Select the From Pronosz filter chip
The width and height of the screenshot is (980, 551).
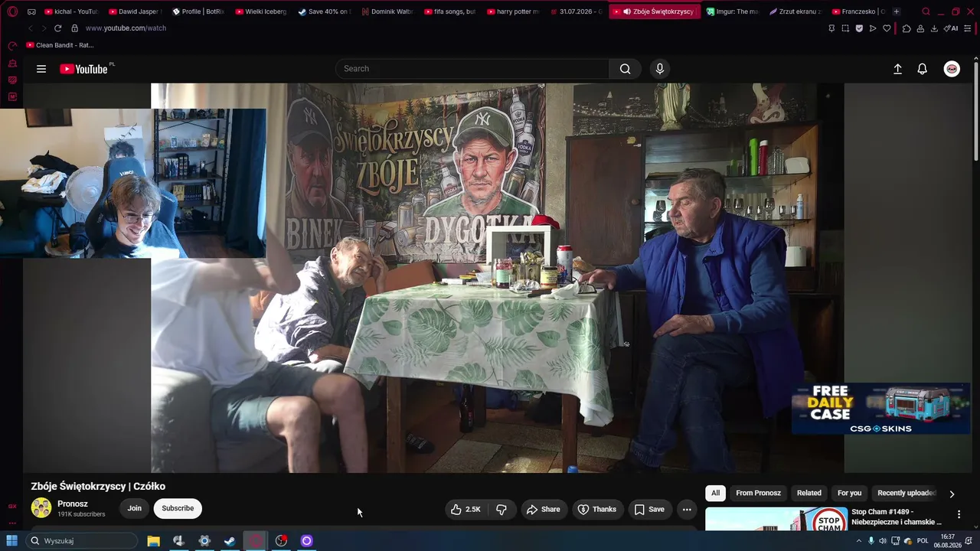click(x=759, y=494)
